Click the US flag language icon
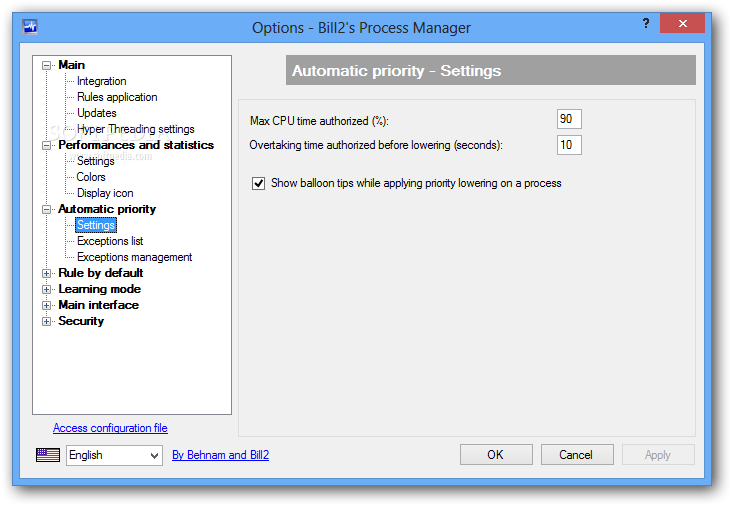Screen dimensions: 732x506 coord(48,455)
